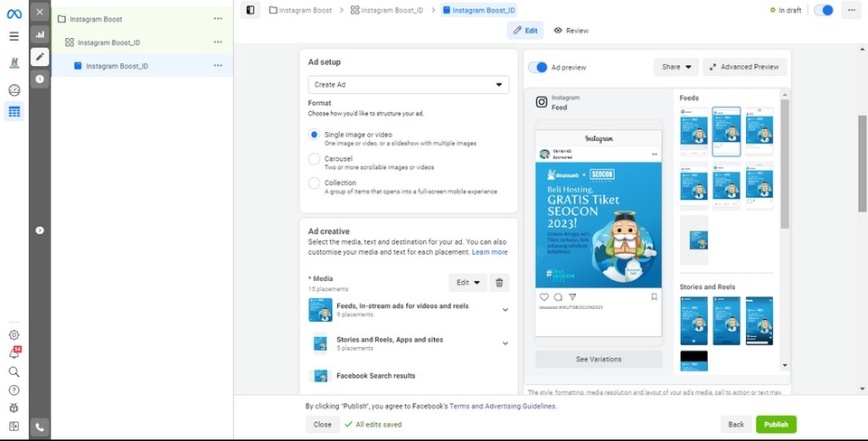Image resolution: width=868 pixels, height=441 pixels.
Task: Select Single image or video format
Action: (x=315, y=135)
